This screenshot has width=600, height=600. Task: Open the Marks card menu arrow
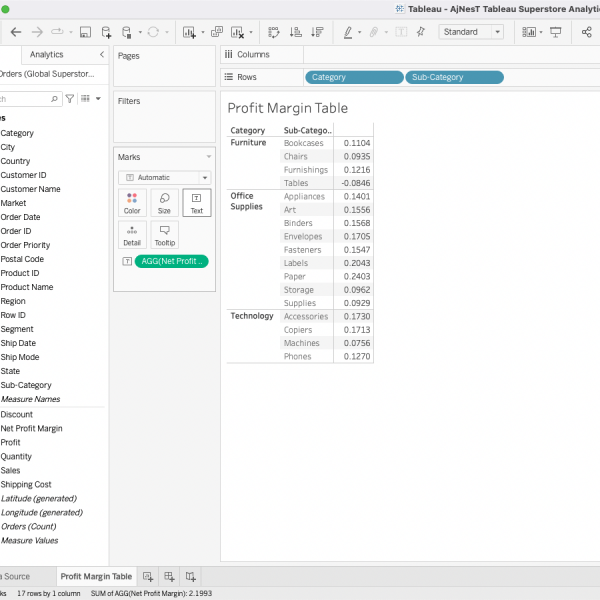(208, 157)
